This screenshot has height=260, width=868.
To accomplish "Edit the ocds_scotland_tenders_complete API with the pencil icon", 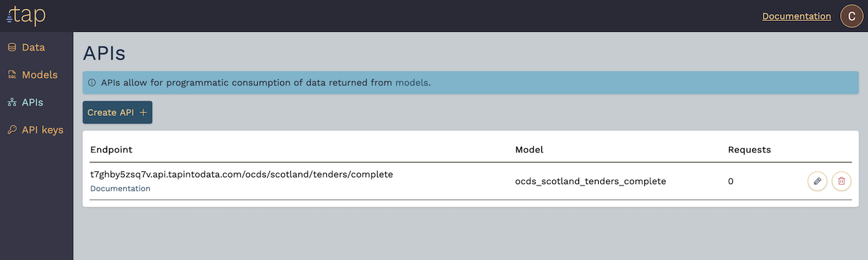I will coord(817,181).
